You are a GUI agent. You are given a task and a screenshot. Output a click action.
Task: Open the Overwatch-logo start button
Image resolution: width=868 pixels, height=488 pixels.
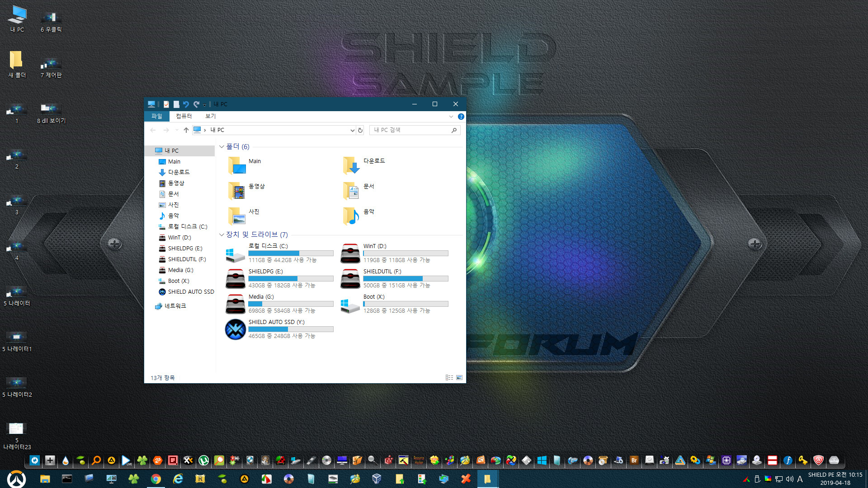tap(17, 479)
